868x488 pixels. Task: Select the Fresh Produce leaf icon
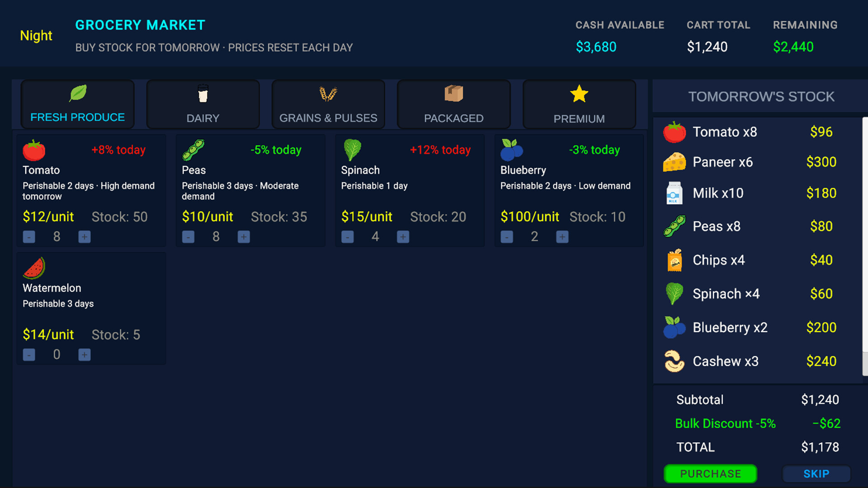(77, 93)
